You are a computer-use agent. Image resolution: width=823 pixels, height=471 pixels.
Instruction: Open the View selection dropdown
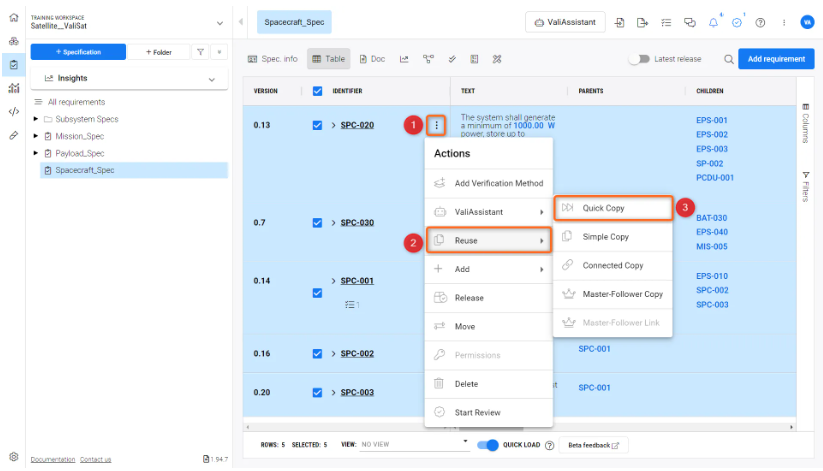(x=414, y=444)
